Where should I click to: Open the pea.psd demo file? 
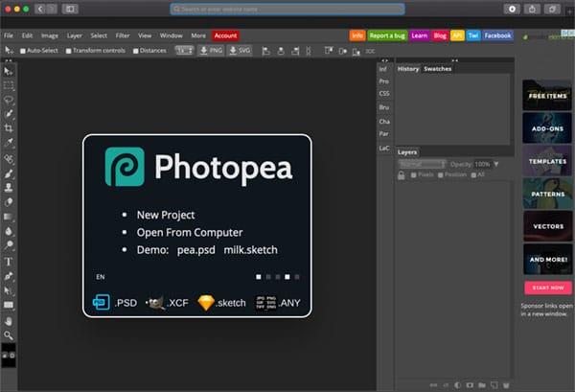196,250
